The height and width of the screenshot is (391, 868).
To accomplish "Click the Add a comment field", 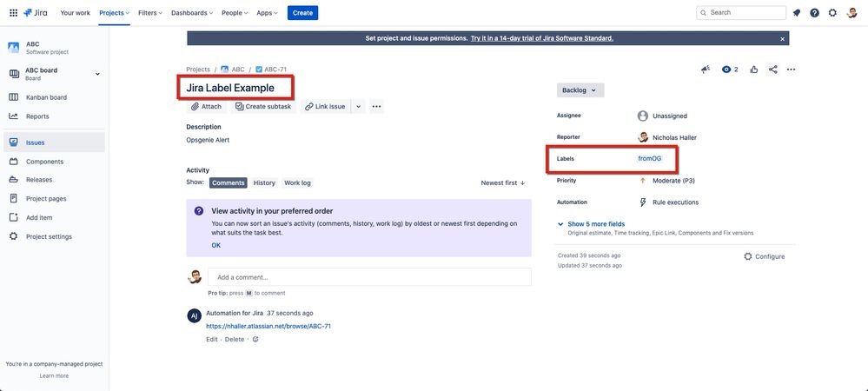I will pos(369,277).
